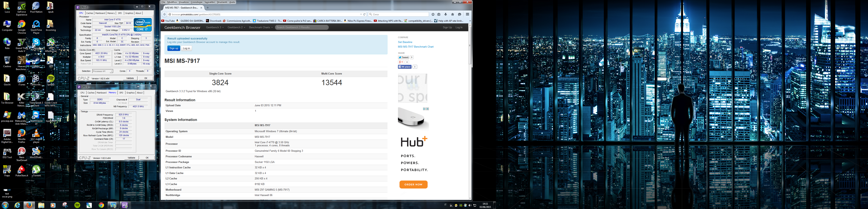This screenshot has height=209, width=868.
Task: Open the Grand Theft Auto V shortcut
Action: [x=22, y=45]
